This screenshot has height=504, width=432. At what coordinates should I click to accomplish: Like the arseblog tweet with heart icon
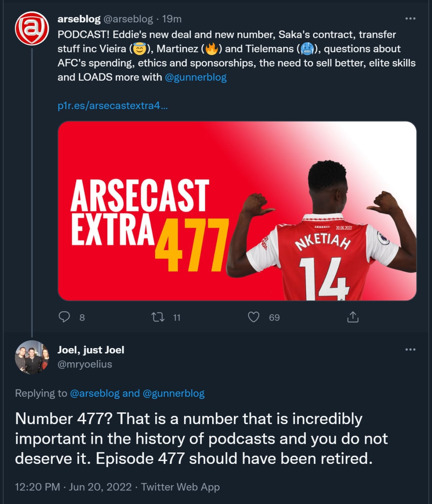(253, 317)
